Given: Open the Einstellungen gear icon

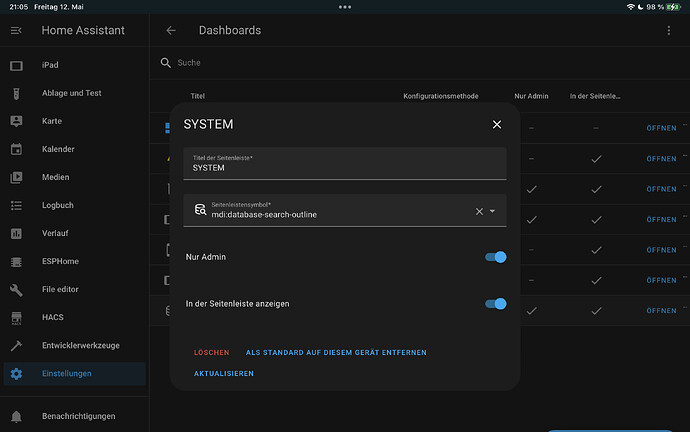Looking at the screenshot, I should (x=16, y=374).
